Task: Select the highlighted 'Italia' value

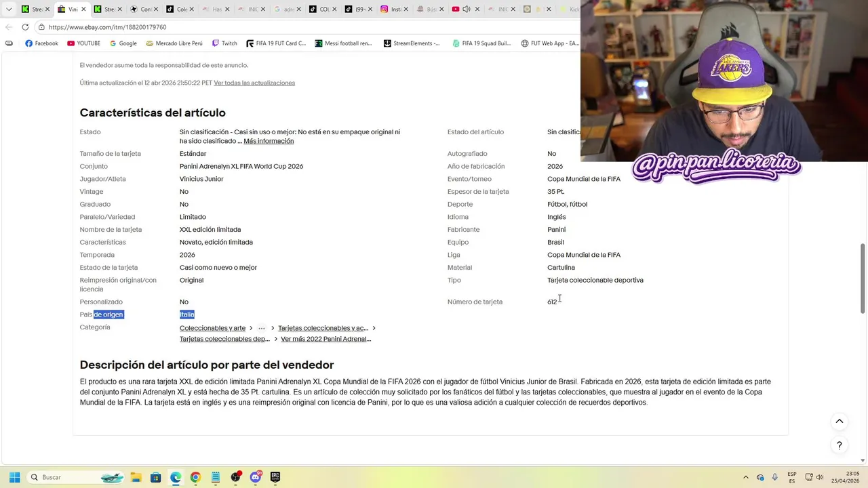Action: (187, 314)
